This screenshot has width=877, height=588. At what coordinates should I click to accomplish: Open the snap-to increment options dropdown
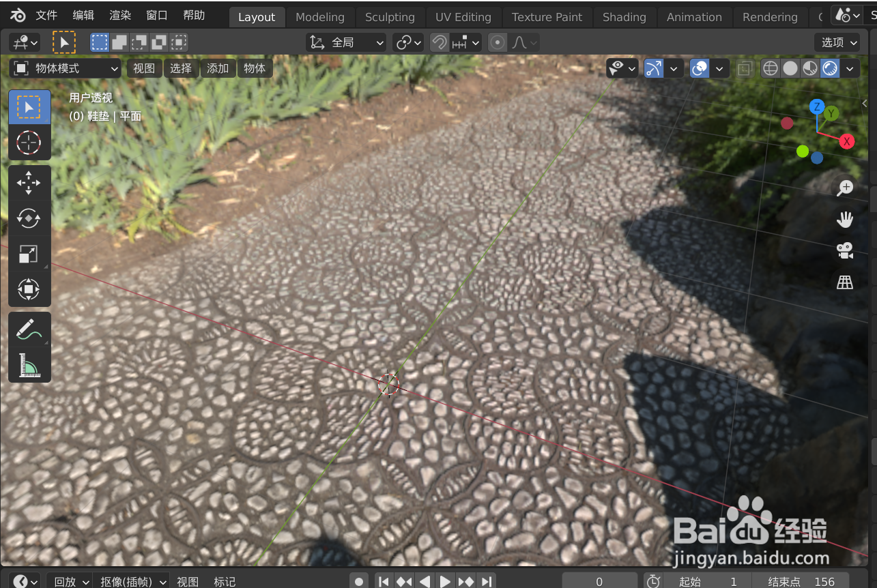tap(466, 43)
